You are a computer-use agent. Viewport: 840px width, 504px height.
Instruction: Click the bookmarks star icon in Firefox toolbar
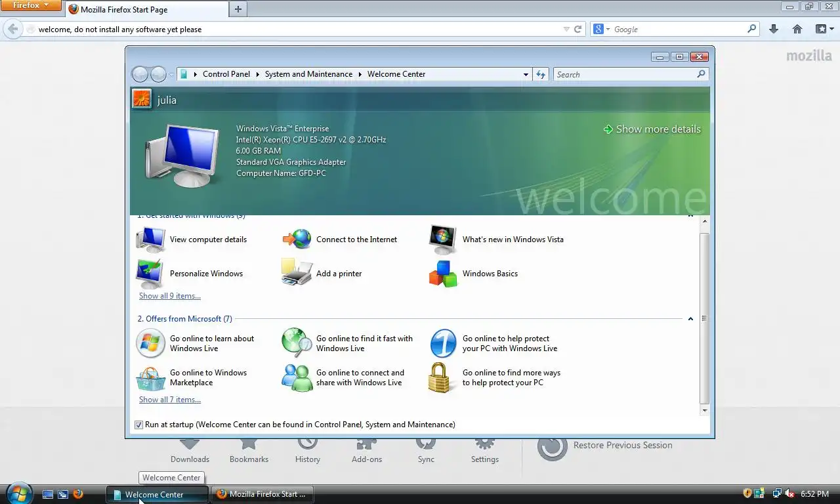(821, 29)
